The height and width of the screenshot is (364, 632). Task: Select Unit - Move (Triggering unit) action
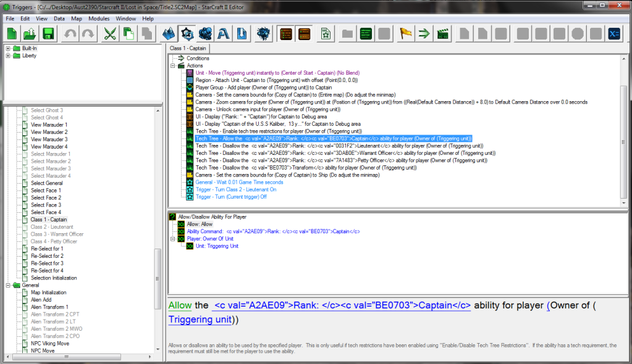point(277,73)
